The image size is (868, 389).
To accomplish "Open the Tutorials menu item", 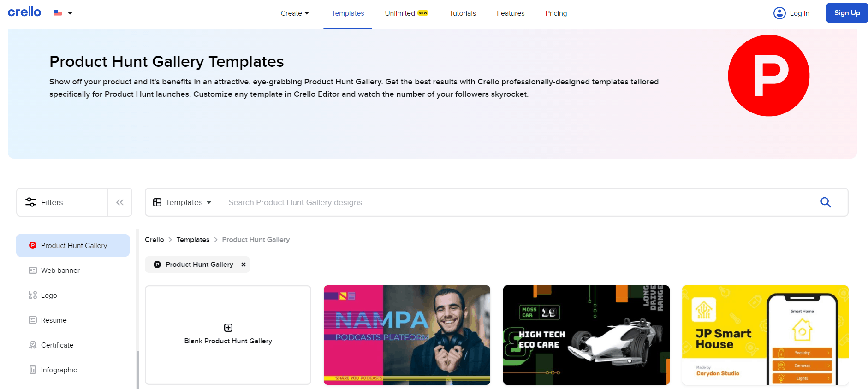I will pos(463,13).
